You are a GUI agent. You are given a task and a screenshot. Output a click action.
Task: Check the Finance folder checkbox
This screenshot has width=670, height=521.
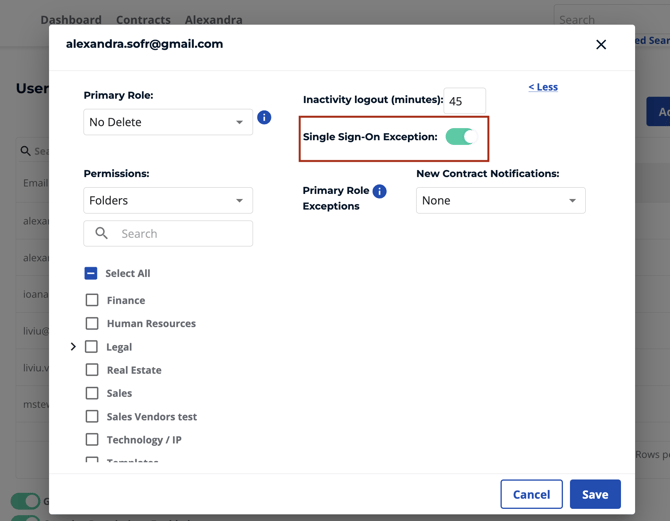point(92,300)
